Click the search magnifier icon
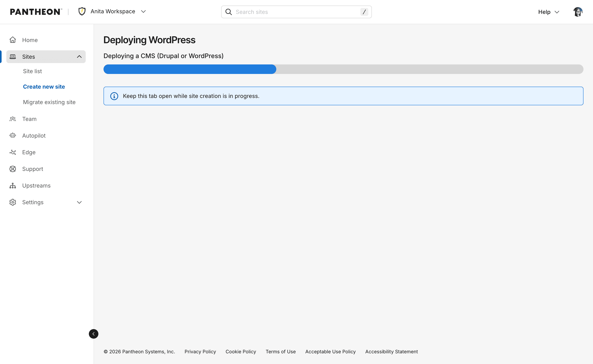 [228, 12]
